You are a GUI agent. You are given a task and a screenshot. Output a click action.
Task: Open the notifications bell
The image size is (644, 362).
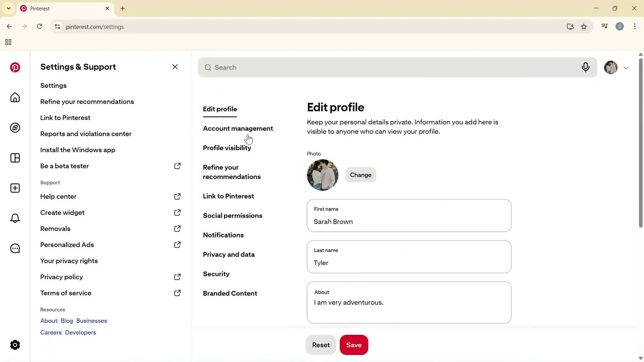pyautogui.click(x=15, y=218)
